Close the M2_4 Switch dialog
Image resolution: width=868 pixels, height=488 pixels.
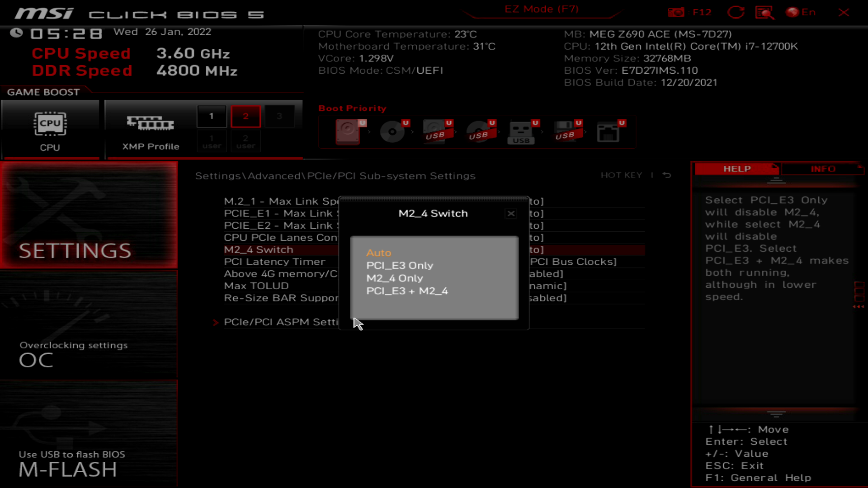pyautogui.click(x=510, y=213)
